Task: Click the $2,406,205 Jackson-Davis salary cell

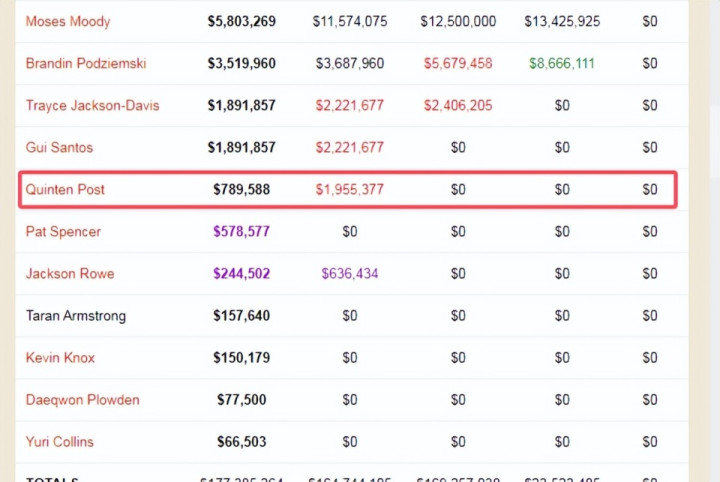Action: point(458,105)
